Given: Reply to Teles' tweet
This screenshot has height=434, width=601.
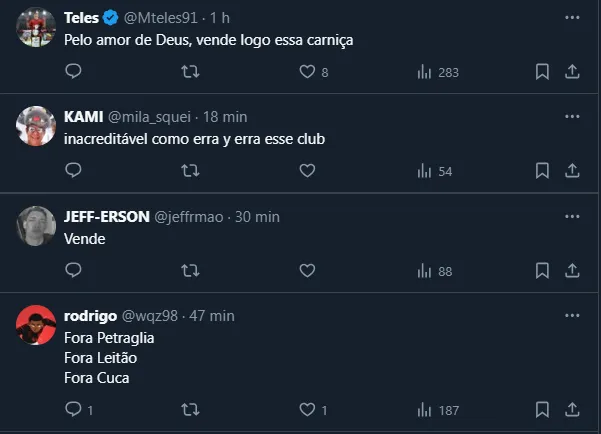Looking at the screenshot, I should (73, 72).
